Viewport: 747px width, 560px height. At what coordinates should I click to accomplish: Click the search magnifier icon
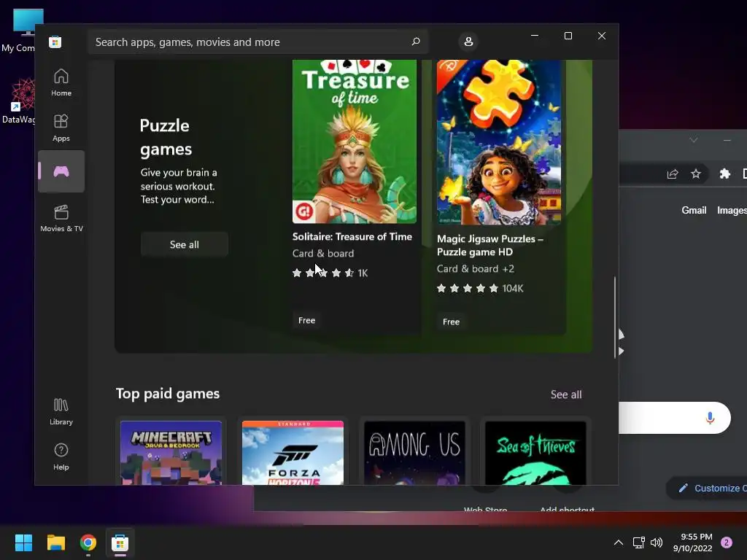(x=415, y=42)
